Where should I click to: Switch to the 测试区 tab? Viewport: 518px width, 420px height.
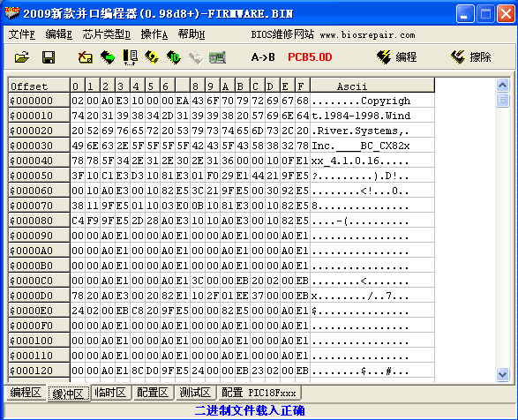tap(195, 393)
